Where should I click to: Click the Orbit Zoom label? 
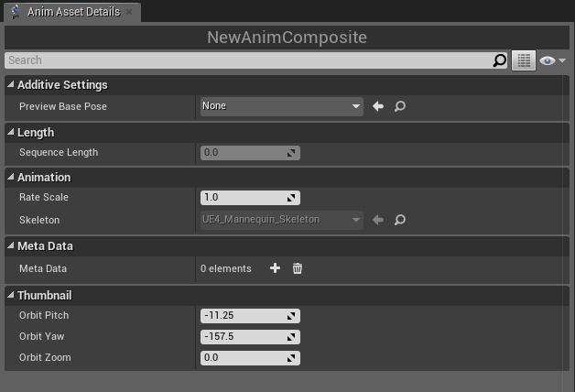pos(45,357)
